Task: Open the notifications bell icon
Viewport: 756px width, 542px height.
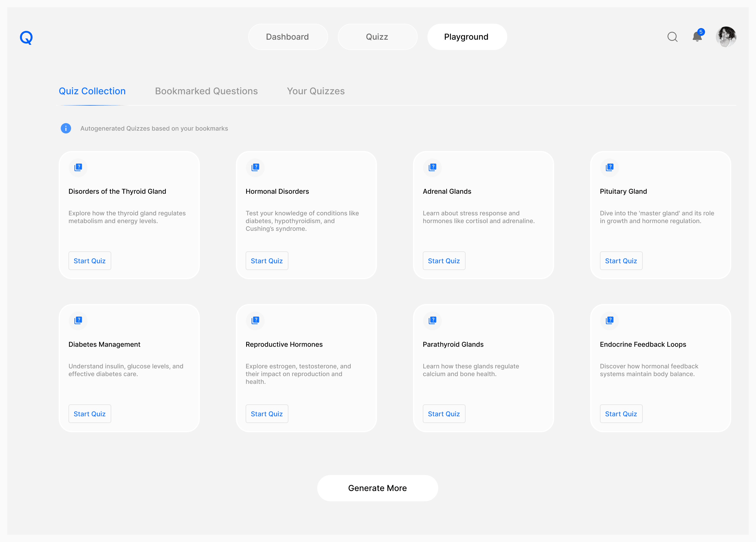Action: (x=697, y=36)
